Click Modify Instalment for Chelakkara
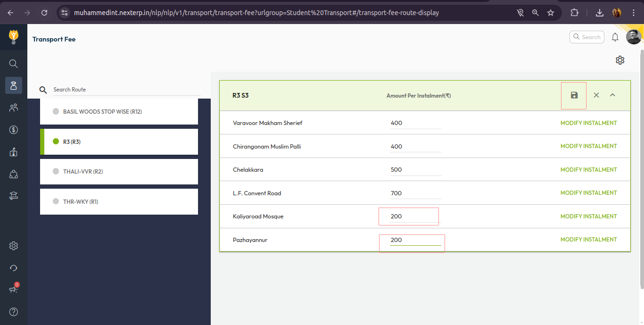 [x=588, y=170]
